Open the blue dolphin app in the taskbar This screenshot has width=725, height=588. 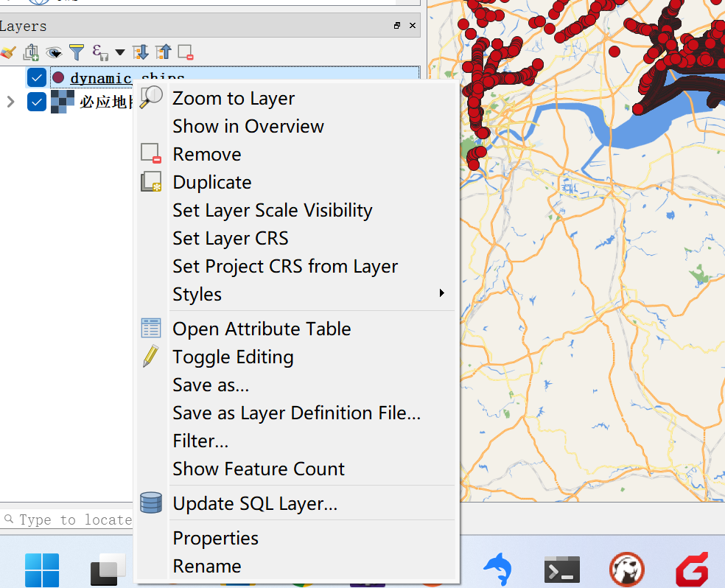(x=497, y=569)
